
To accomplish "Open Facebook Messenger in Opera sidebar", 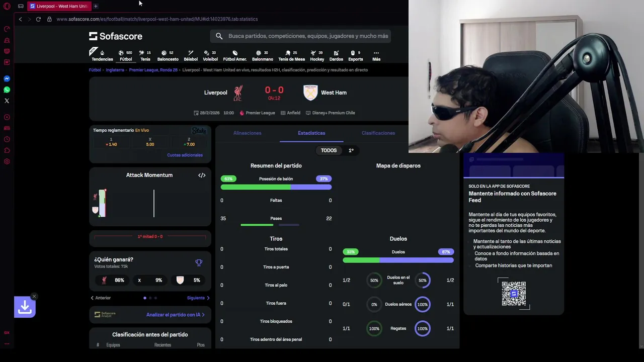I will click(7, 79).
